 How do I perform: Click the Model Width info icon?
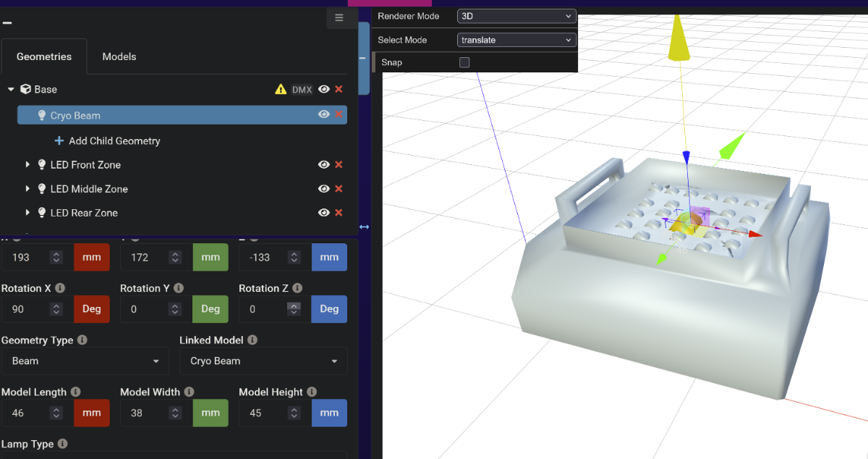point(189,392)
